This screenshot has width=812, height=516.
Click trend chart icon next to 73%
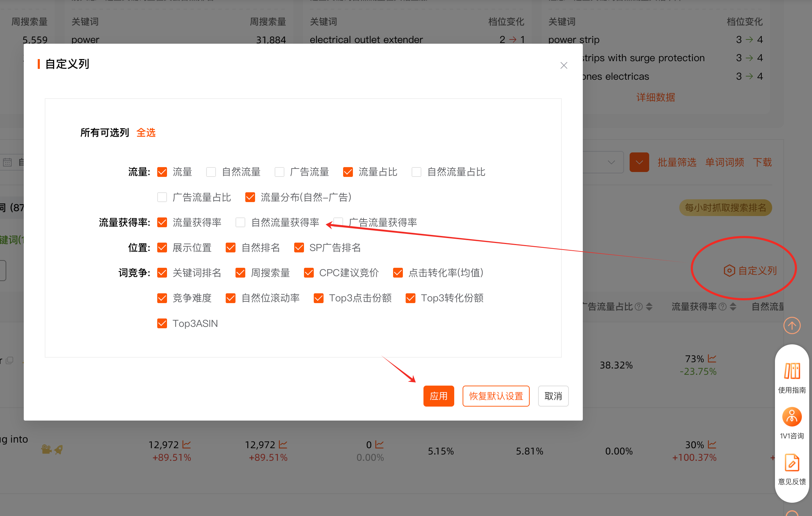tap(712, 359)
